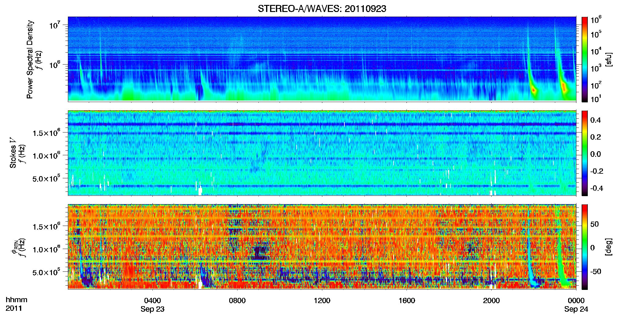Click the "1200" time axis label
The image size is (644, 332).
(322, 300)
